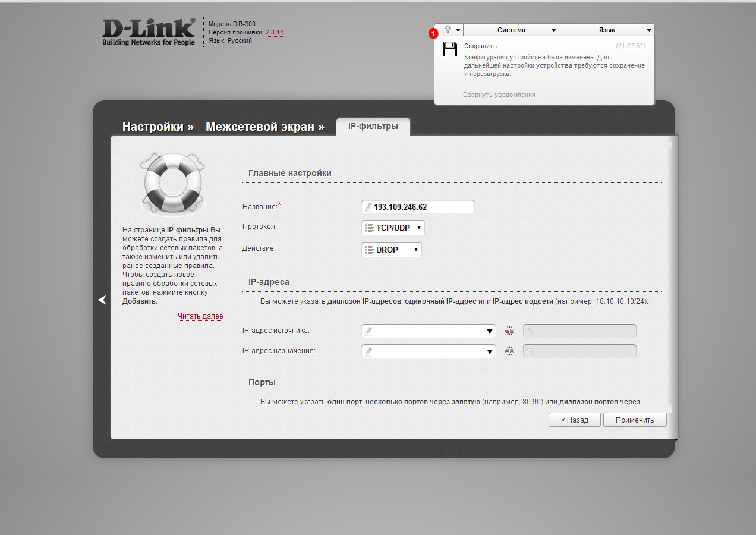
Task: Click the notification timestamp (21:27:57)
Action: 631,46
